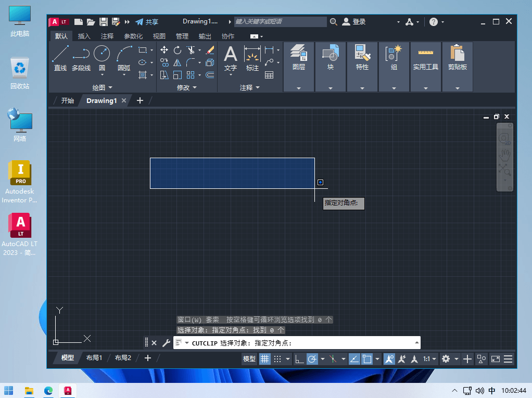This screenshot has height=398, width=532.
Task: Expand the 注释 panel dropdown
Action: click(x=249, y=87)
